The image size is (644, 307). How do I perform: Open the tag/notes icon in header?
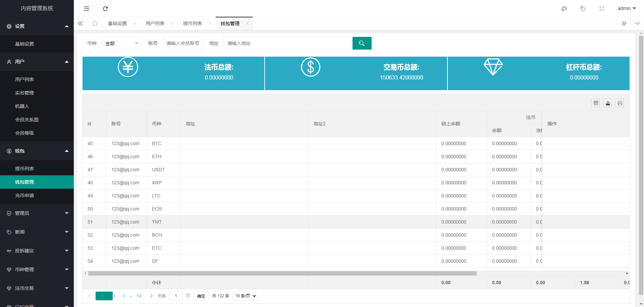pos(583,9)
